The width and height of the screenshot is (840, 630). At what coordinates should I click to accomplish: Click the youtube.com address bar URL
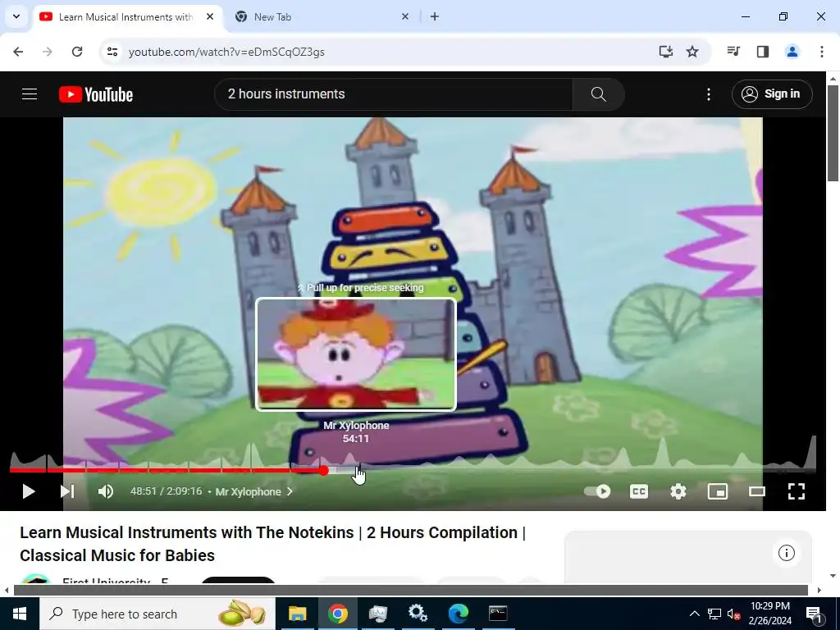point(226,52)
